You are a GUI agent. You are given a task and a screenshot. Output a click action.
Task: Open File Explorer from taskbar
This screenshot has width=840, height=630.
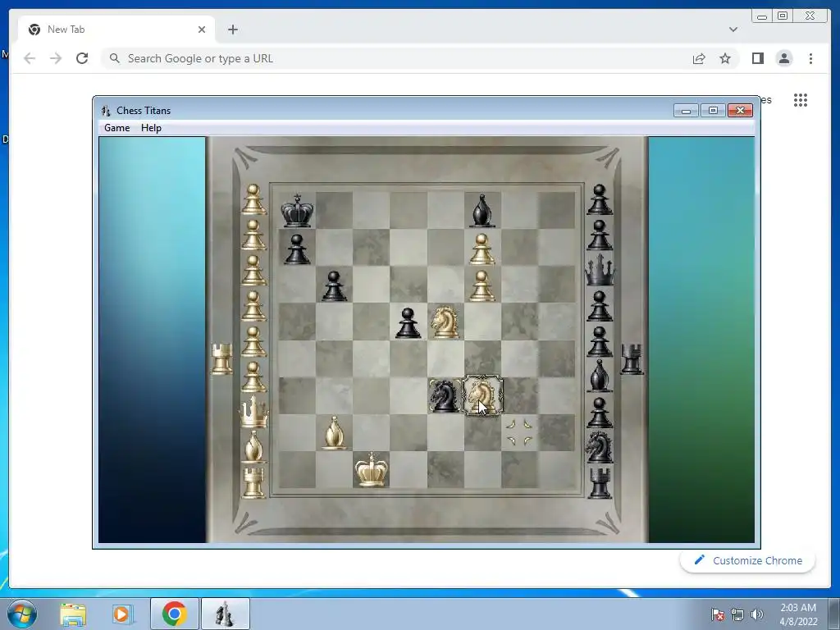(x=73, y=614)
